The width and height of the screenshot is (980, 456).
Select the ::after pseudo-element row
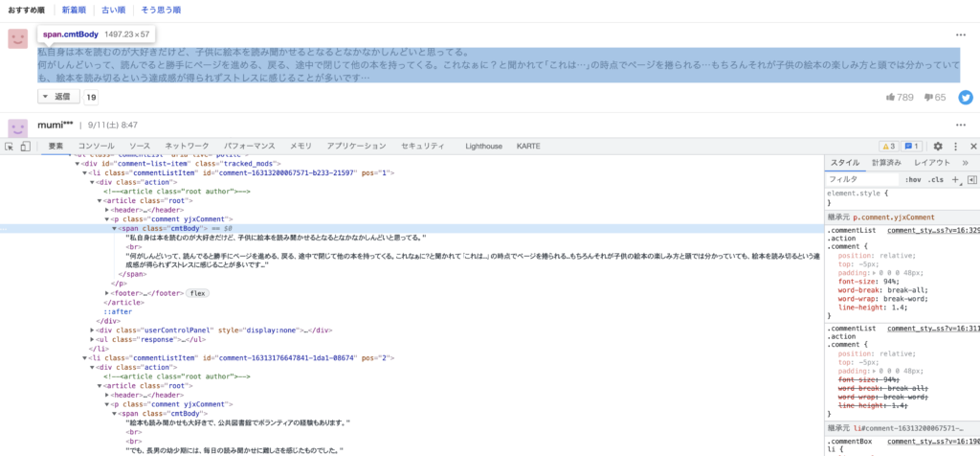pos(118,311)
